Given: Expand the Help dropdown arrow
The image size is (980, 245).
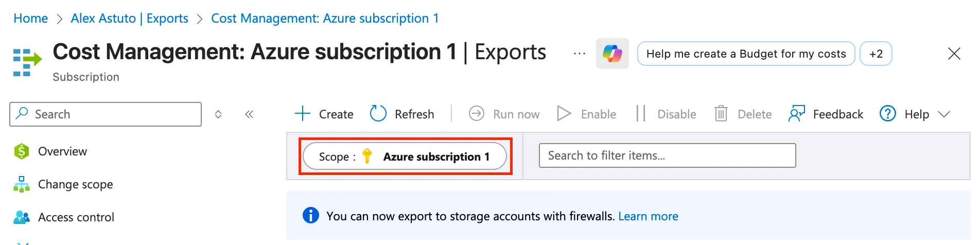Looking at the screenshot, I should [x=944, y=114].
